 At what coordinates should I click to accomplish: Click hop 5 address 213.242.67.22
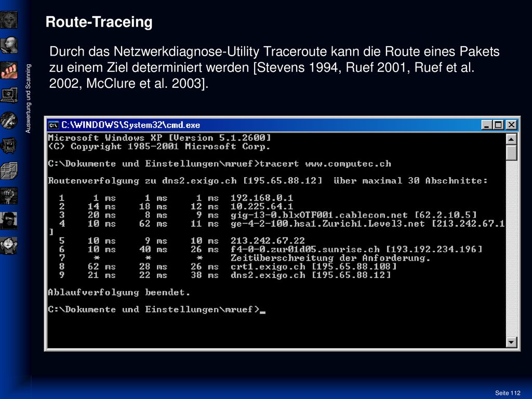pyautogui.click(x=268, y=241)
